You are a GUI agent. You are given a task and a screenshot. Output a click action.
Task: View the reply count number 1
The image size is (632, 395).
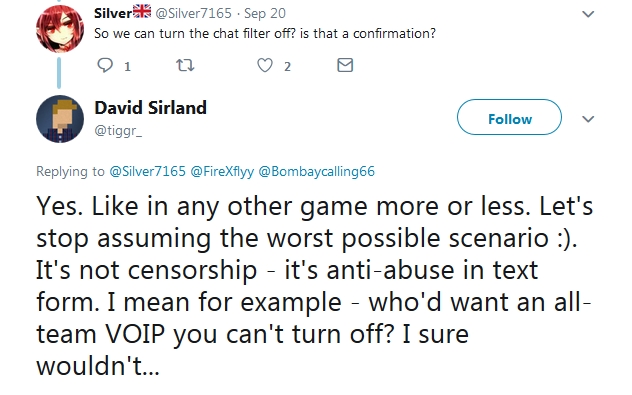click(x=127, y=67)
